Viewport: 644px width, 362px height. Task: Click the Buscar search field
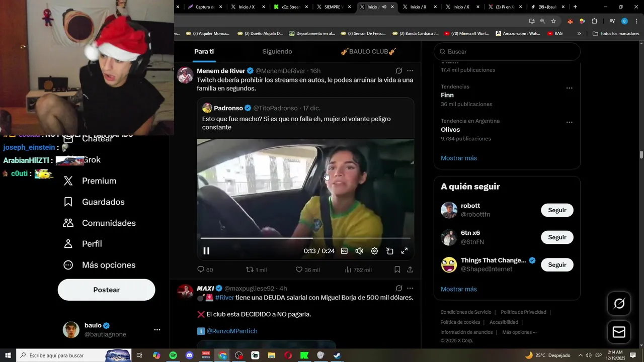(507, 51)
